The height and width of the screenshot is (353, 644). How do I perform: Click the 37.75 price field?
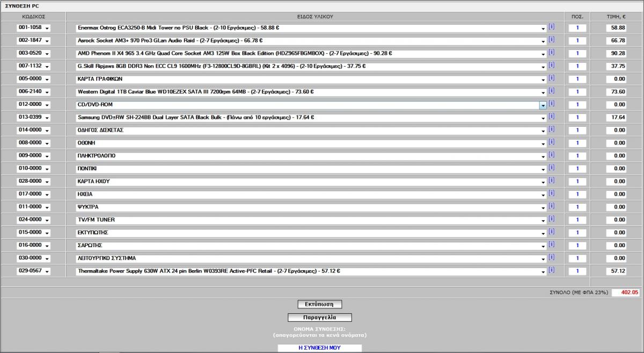616,66
